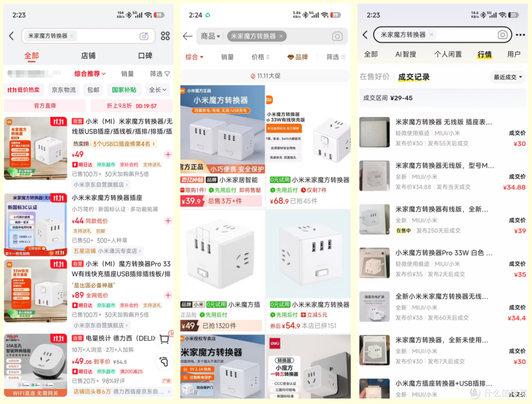Toggle the 京东物流 filter chip

click(x=64, y=90)
